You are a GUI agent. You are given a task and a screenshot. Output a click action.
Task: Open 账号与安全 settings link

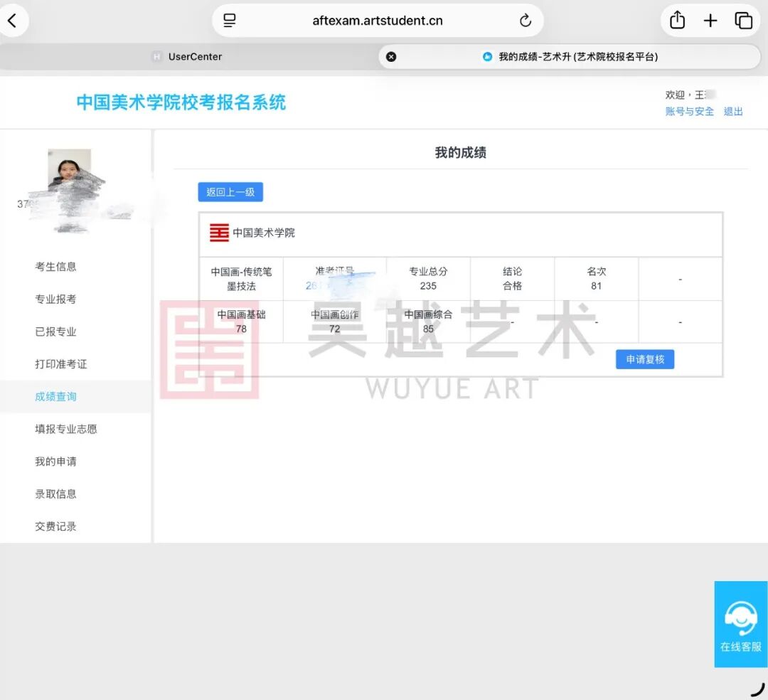click(688, 112)
